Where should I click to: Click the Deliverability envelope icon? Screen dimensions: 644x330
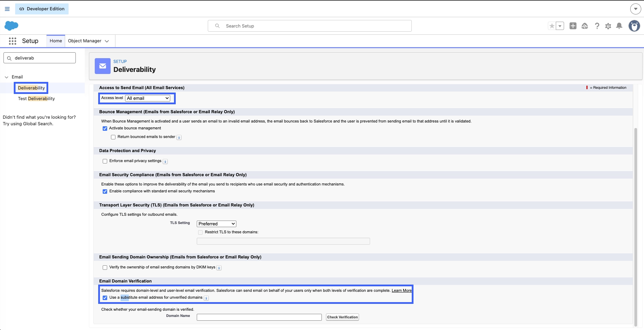pyautogui.click(x=103, y=66)
